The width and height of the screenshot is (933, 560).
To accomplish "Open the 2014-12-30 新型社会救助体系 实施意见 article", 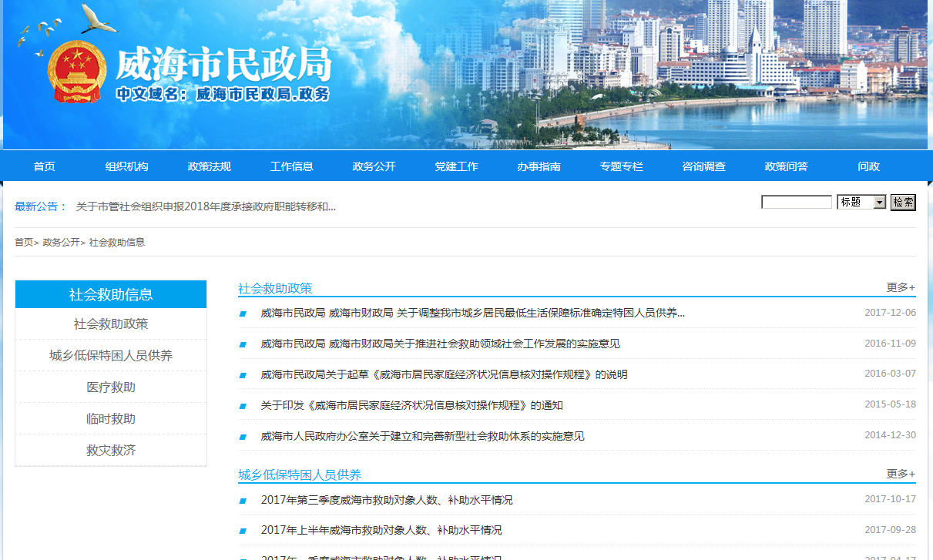I will (422, 436).
